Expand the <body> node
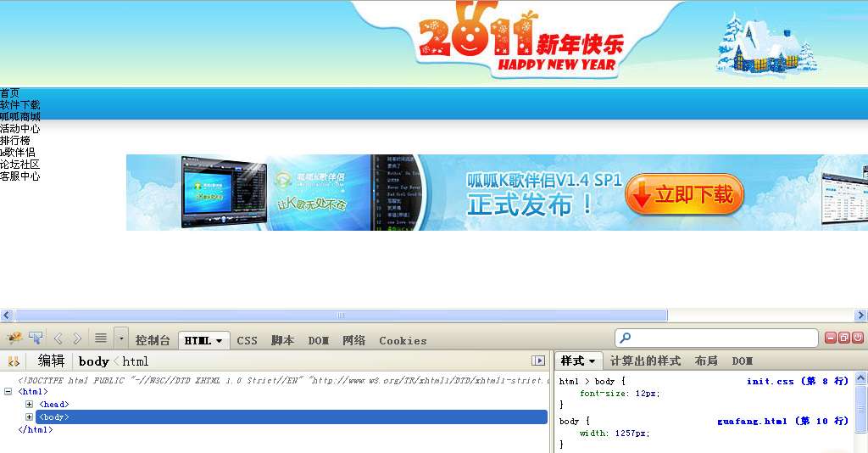The width and height of the screenshot is (868, 453). 30,417
